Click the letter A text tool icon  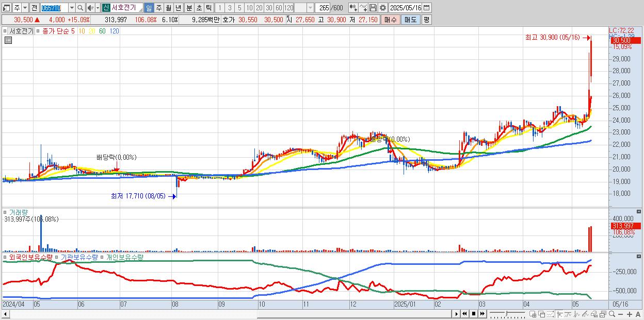coord(638,314)
